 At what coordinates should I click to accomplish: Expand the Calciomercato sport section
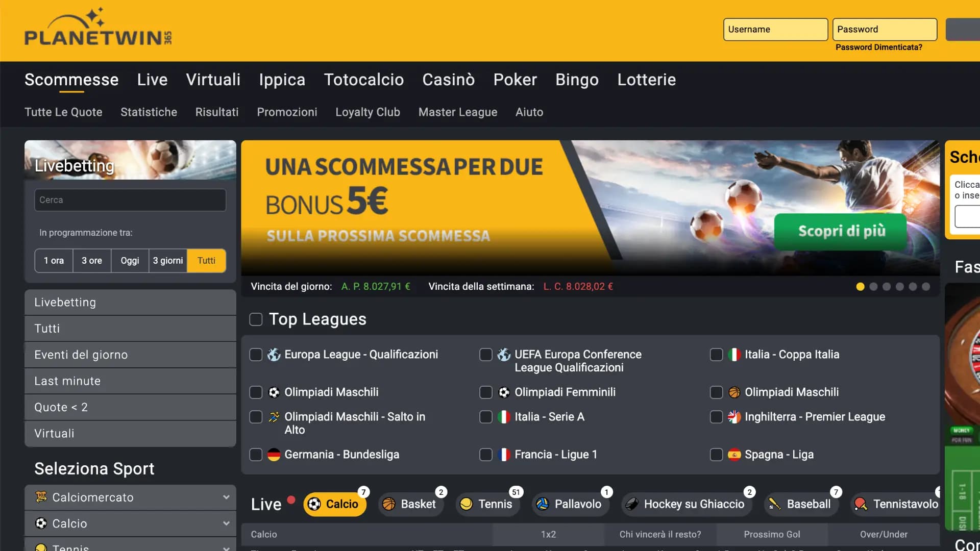[x=226, y=497]
